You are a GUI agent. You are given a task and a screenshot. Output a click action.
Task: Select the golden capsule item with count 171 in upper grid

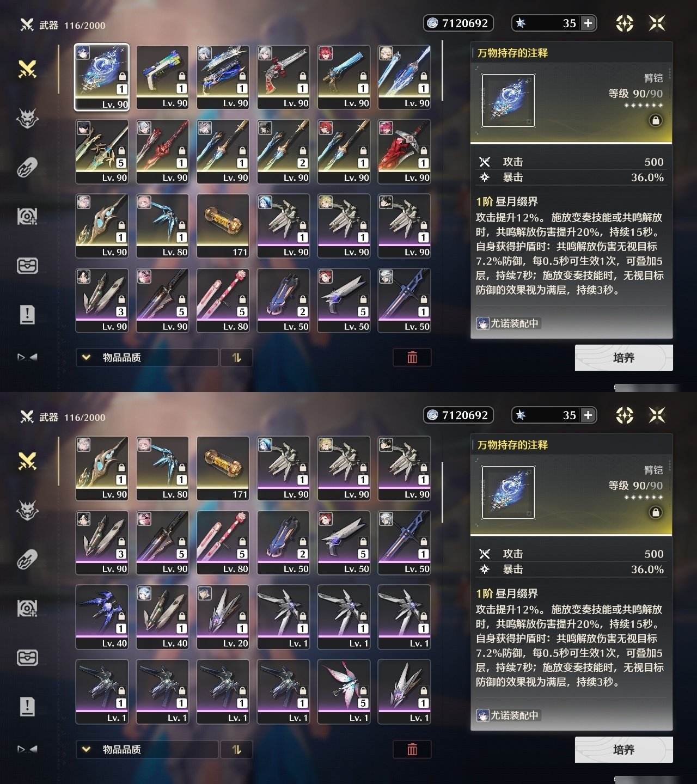pyautogui.click(x=223, y=225)
